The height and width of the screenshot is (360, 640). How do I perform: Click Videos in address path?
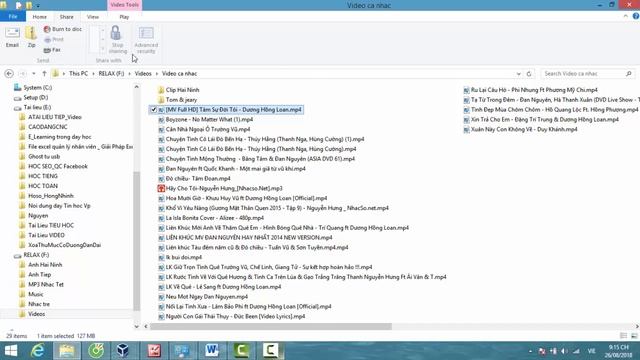tap(143, 73)
